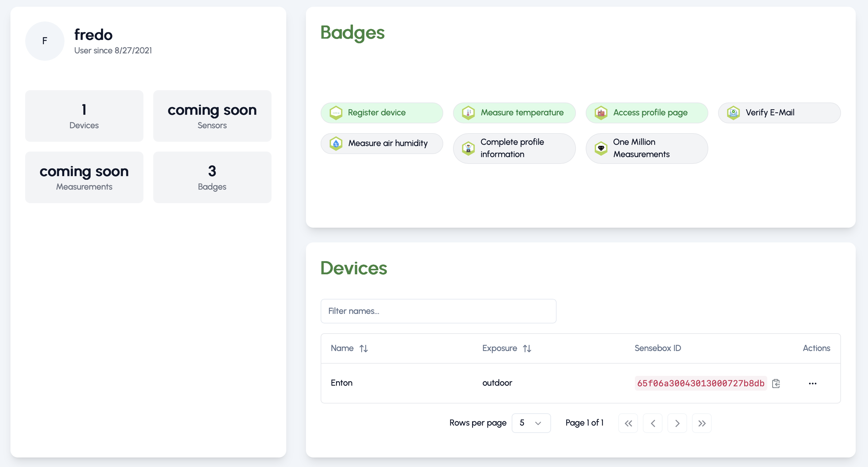This screenshot has width=868, height=467.
Task: Go to the first page of devices
Action: 628,423
